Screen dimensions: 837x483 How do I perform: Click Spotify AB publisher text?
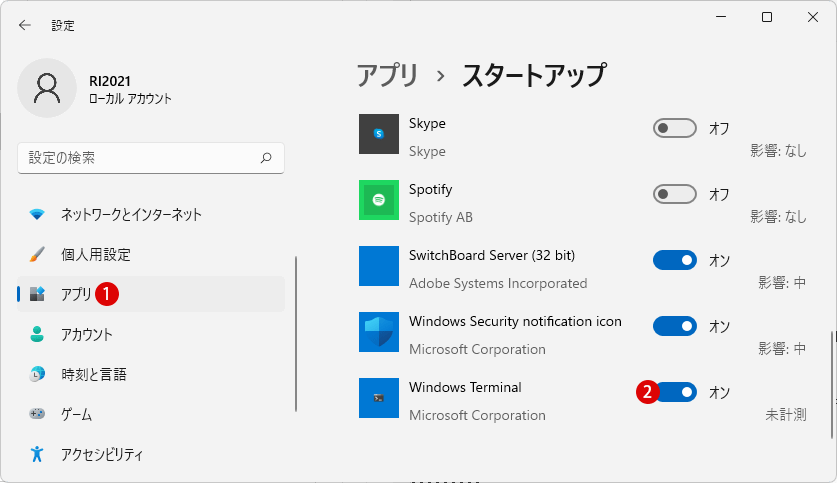pyautogui.click(x=440, y=217)
